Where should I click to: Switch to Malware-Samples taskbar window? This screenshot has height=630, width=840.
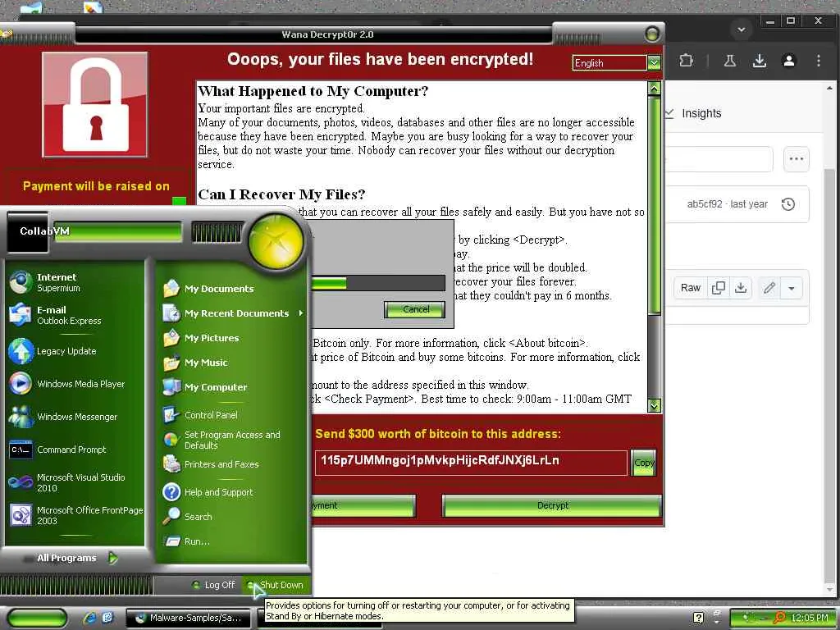click(188, 618)
